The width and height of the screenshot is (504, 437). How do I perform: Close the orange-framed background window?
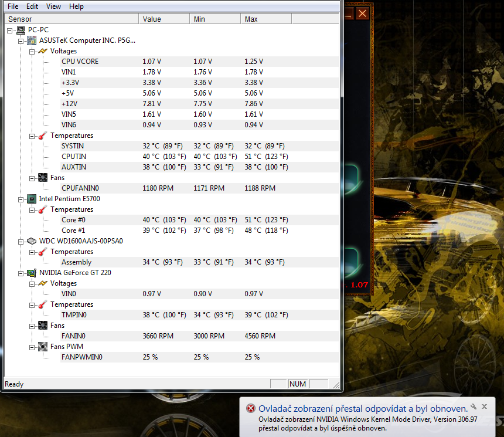pyautogui.click(x=362, y=13)
